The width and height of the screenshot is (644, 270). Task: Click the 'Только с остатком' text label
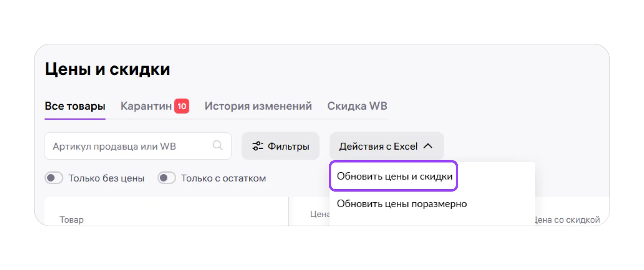223,178
